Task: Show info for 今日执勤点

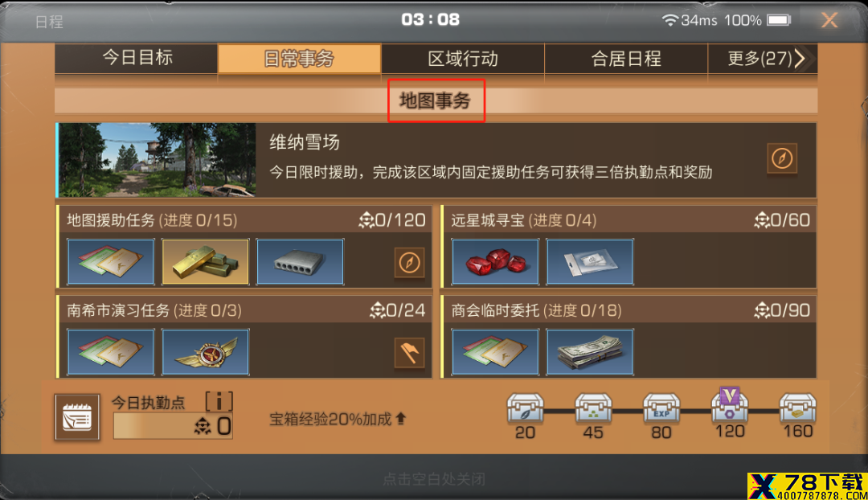Action: pos(219,401)
